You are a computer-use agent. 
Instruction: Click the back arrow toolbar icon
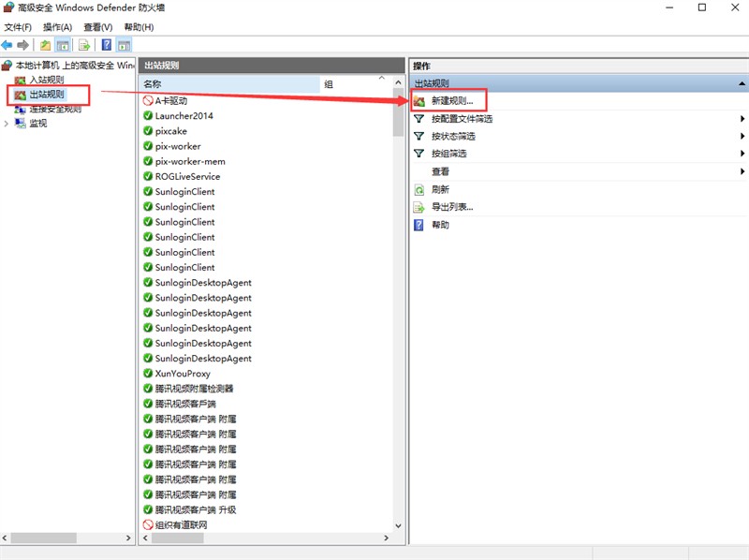(7, 45)
